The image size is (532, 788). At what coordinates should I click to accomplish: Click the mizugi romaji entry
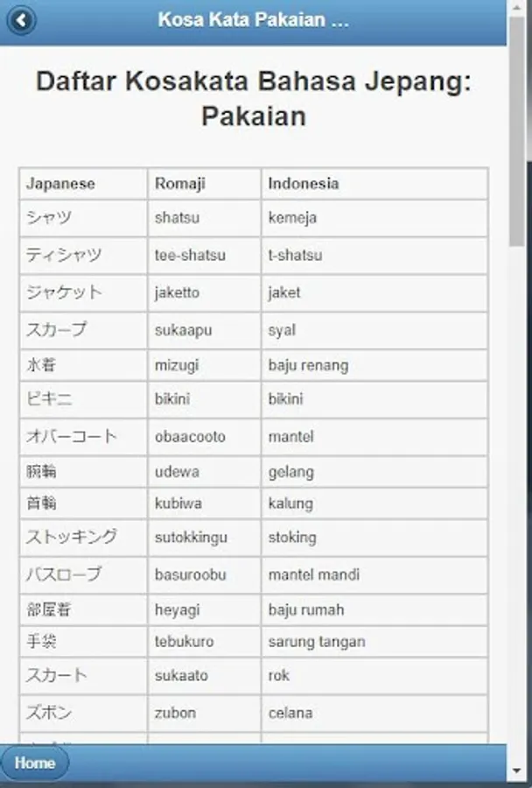178,365
